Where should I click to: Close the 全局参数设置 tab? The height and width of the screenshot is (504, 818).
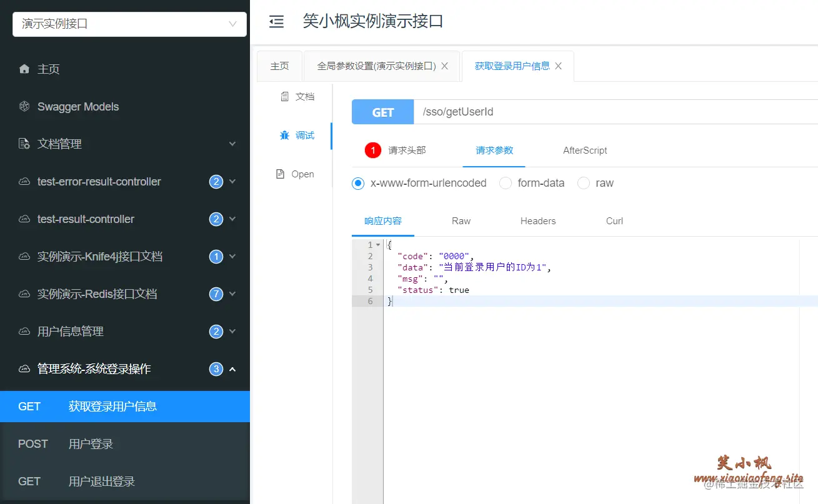click(x=445, y=66)
